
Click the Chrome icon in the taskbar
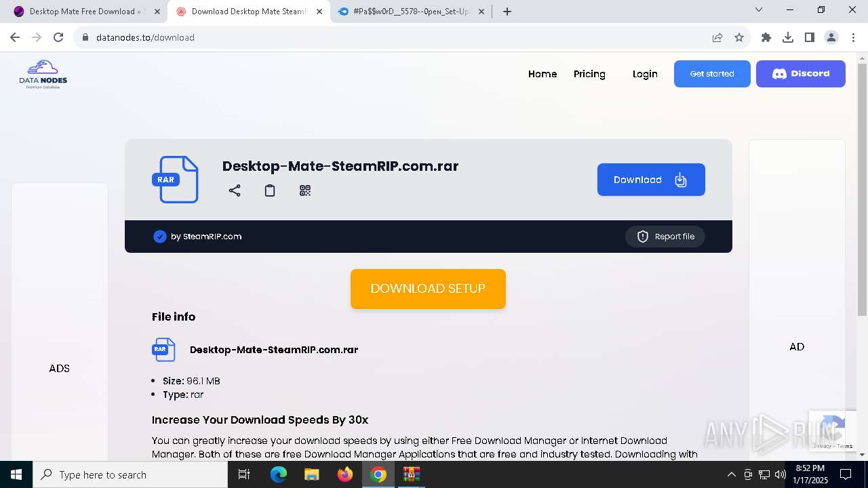click(x=378, y=474)
